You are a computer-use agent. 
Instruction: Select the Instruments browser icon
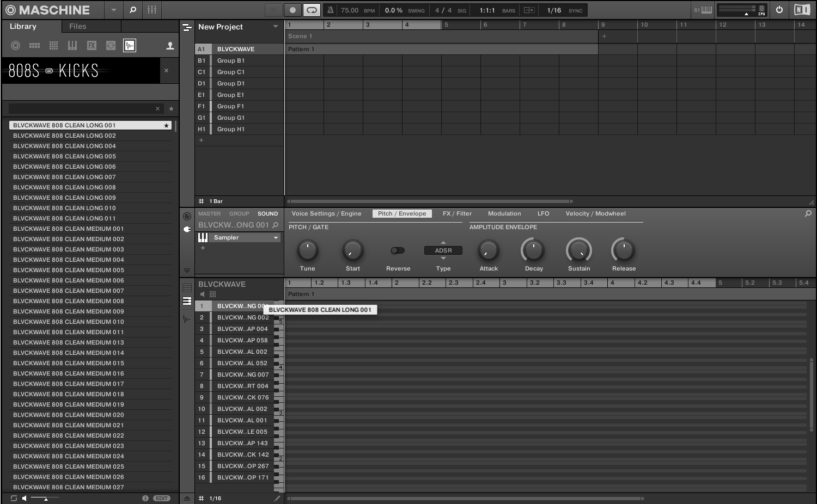pos(72,46)
